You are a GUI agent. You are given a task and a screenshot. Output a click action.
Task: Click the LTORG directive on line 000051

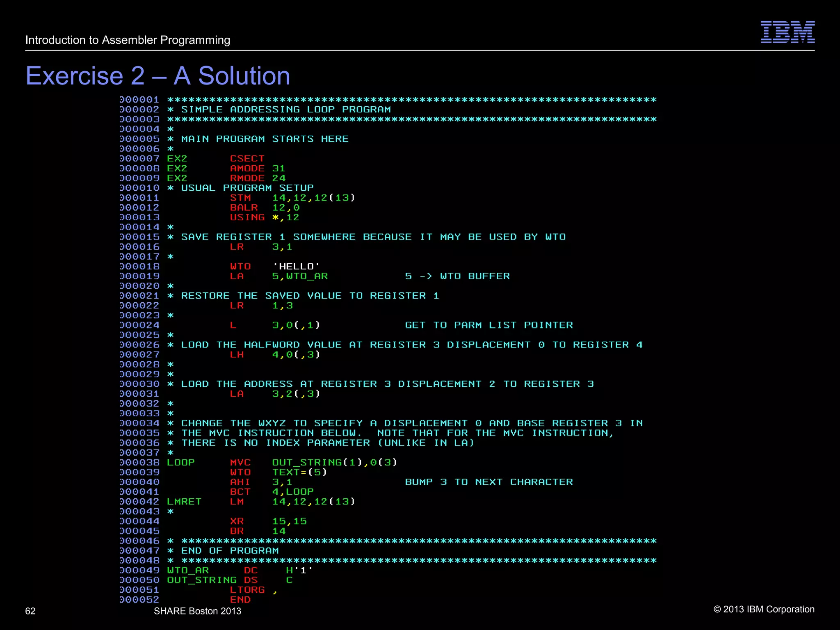coord(247,590)
